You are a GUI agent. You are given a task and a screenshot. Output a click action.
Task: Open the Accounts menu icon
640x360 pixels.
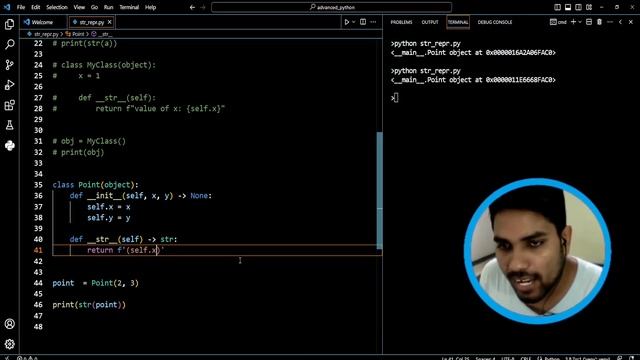9,324
